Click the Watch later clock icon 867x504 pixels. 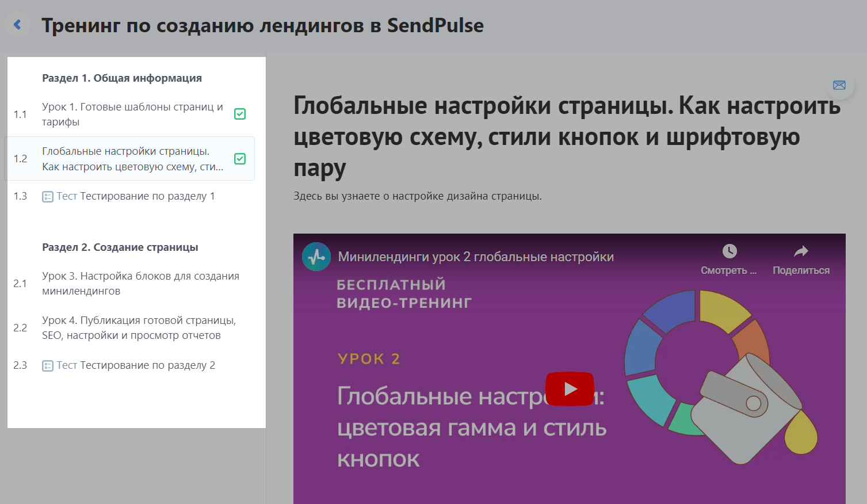coord(729,251)
